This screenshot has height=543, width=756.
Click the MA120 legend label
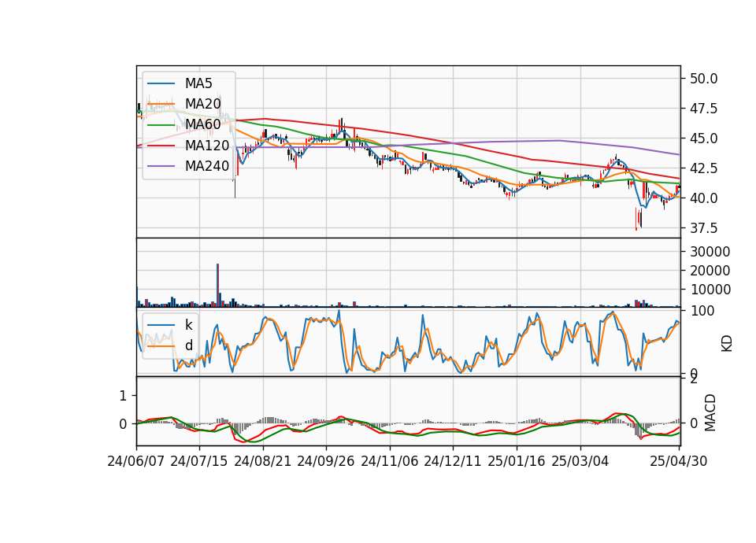[207, 146]
